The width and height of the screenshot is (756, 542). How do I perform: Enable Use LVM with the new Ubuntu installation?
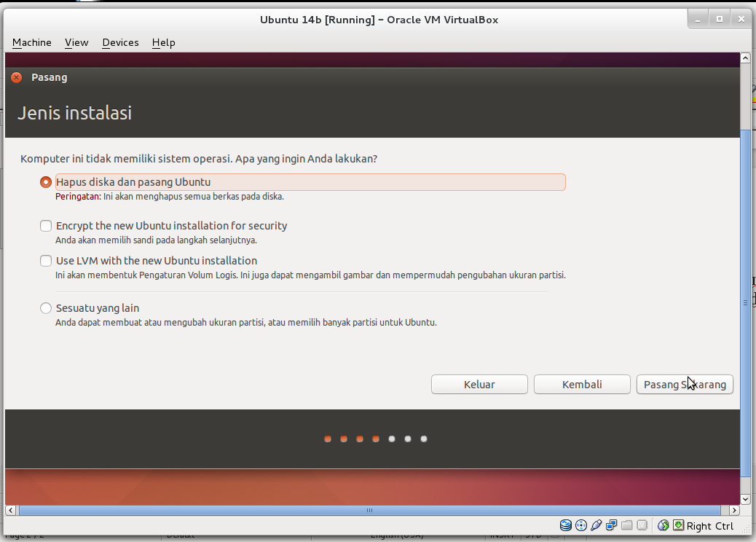(45, 261)
